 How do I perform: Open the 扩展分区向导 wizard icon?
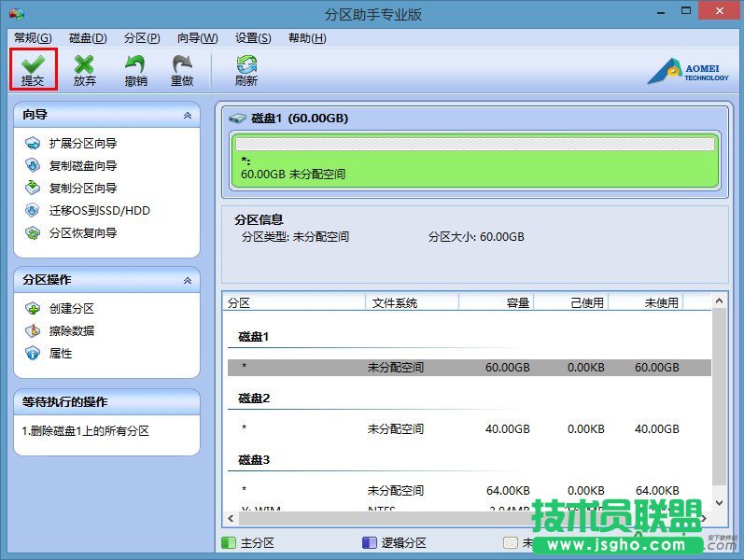coord(33,143)
